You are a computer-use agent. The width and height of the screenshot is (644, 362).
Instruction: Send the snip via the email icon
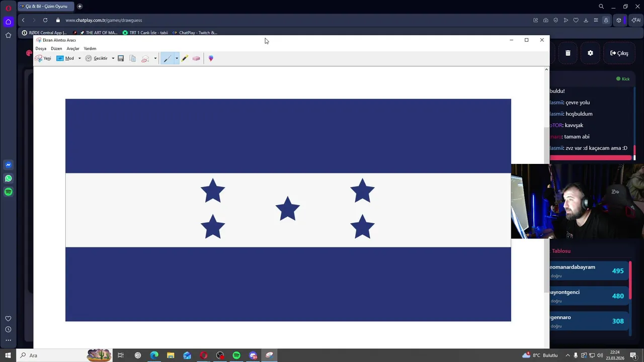click(x=145, y=58)
